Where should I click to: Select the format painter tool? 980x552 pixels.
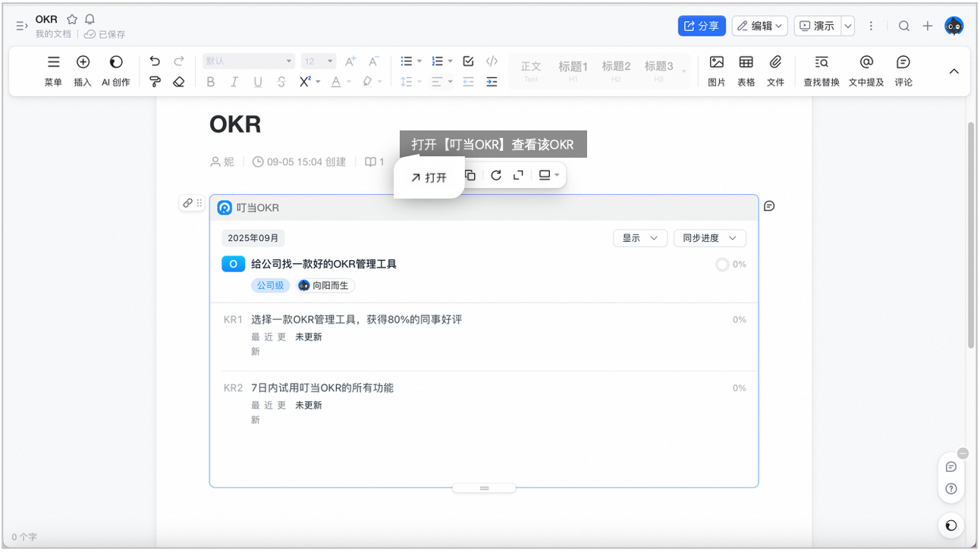(155, 82)
